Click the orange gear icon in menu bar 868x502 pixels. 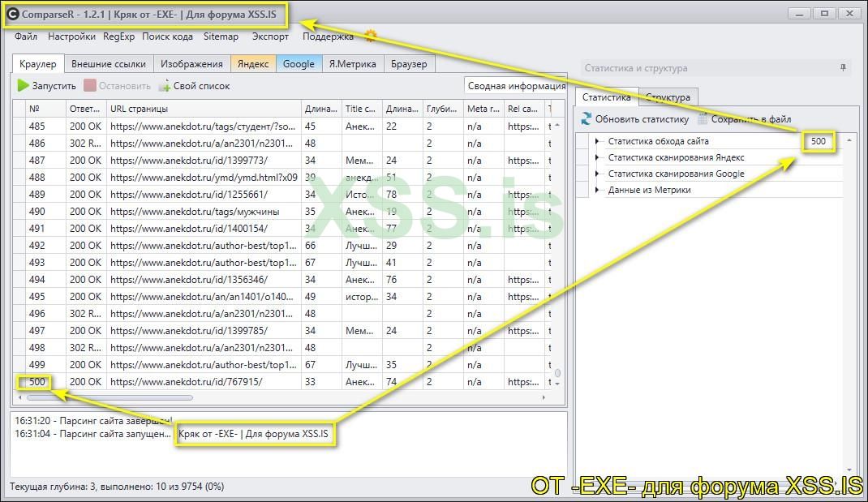click(371, 36)
